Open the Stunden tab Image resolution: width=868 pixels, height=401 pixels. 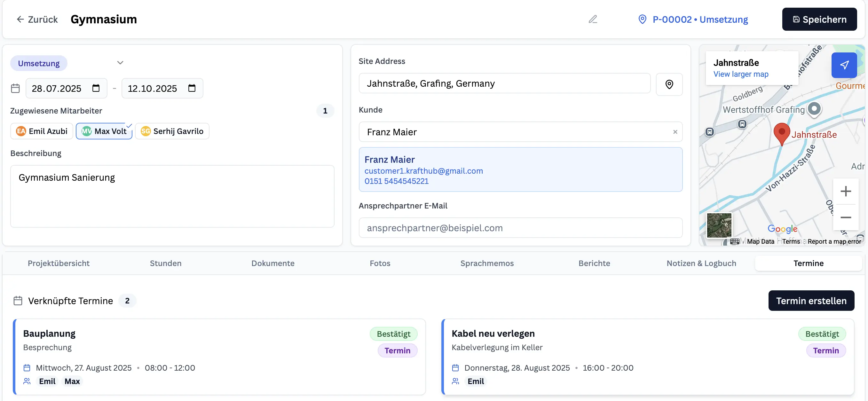(165, 263)
